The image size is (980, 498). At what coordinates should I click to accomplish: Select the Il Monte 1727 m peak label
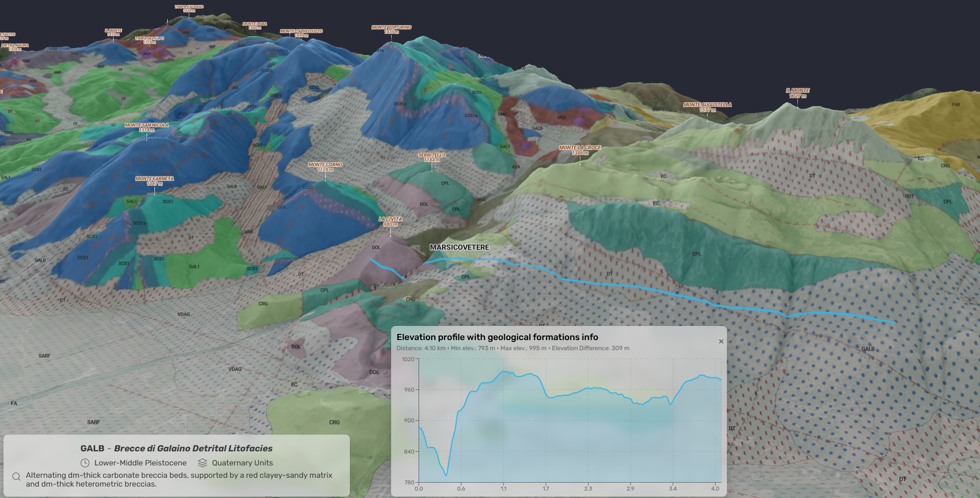[x=797, y=93]
